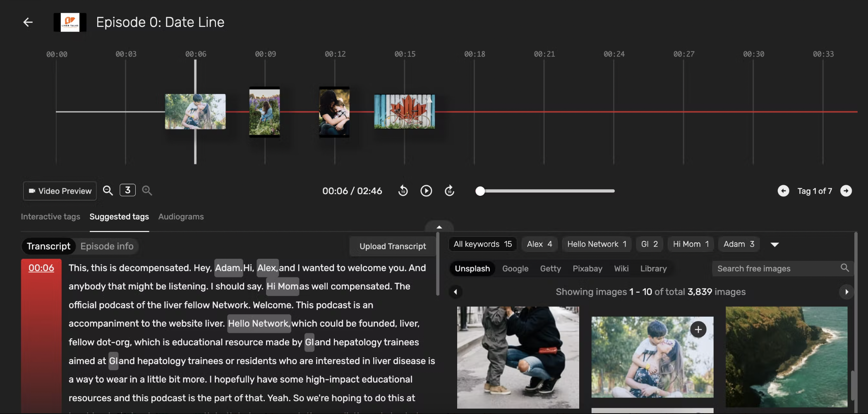Viewport: 868px width, 414px height.
Task: Filter by All keywords 15
Action: click(x=482, y=244)
